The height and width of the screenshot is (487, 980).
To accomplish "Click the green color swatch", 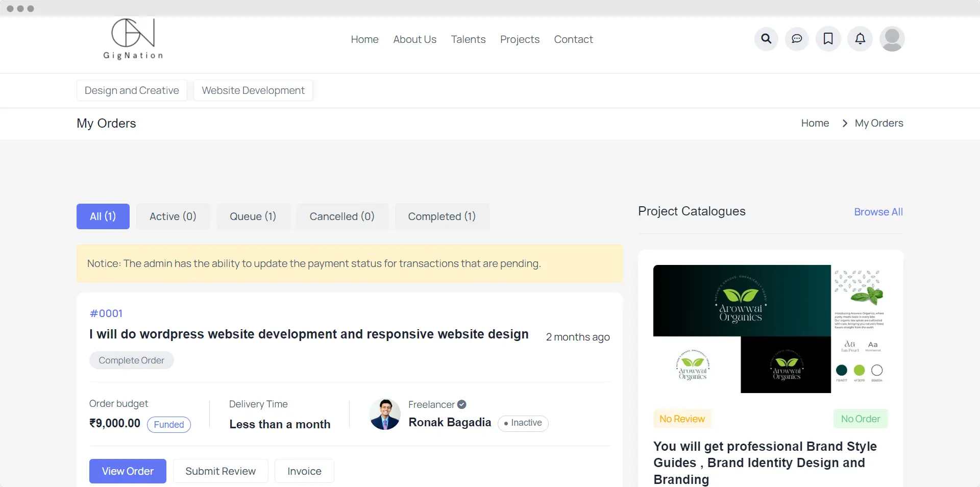I will point(860,370).
